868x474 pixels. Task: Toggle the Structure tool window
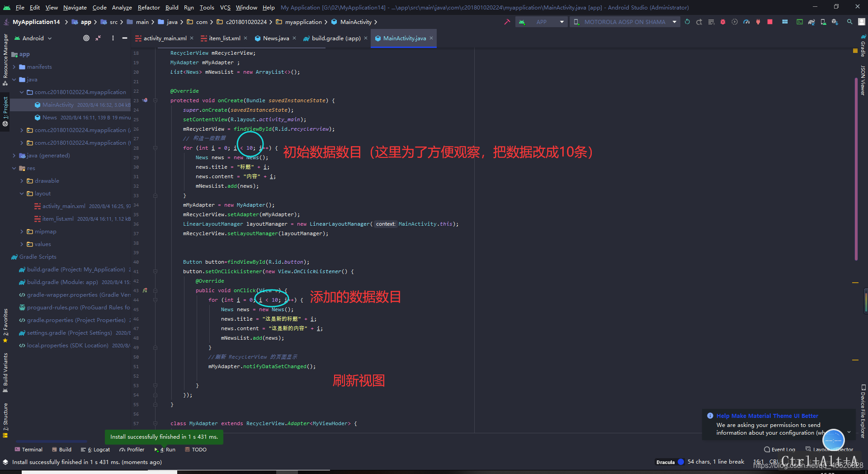(5, 421)
